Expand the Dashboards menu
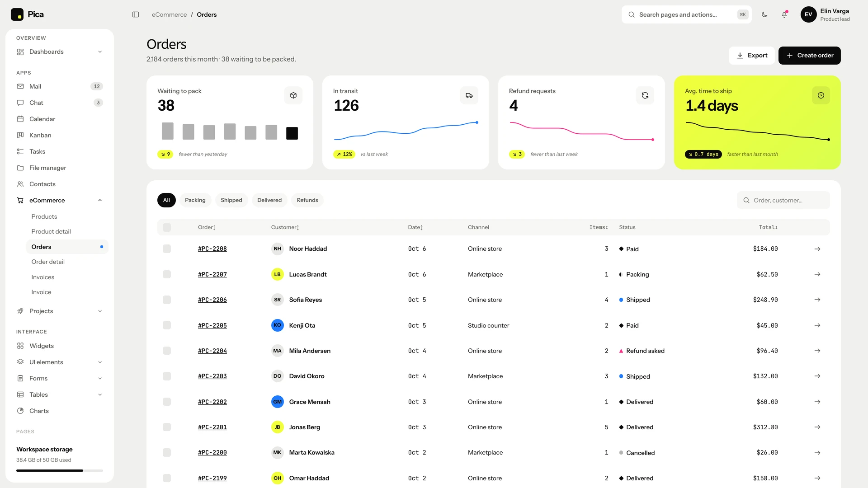Viewport: 868px width, 488px height. 60,52
